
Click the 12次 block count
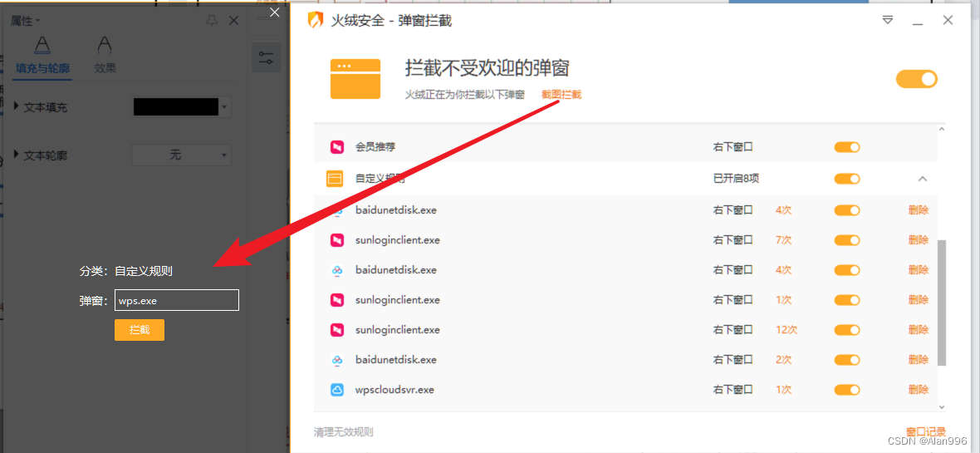click(786, 330)
